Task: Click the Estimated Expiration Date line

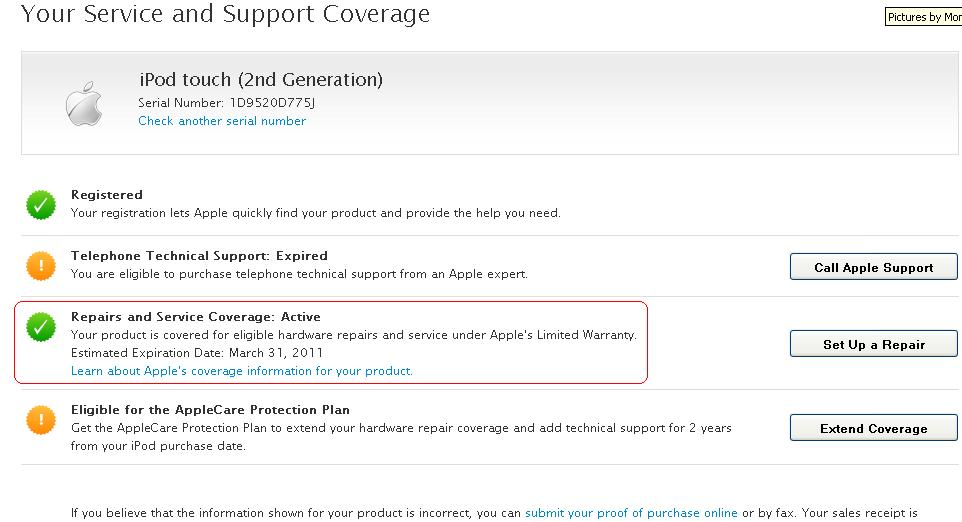Action: point(197,353)
